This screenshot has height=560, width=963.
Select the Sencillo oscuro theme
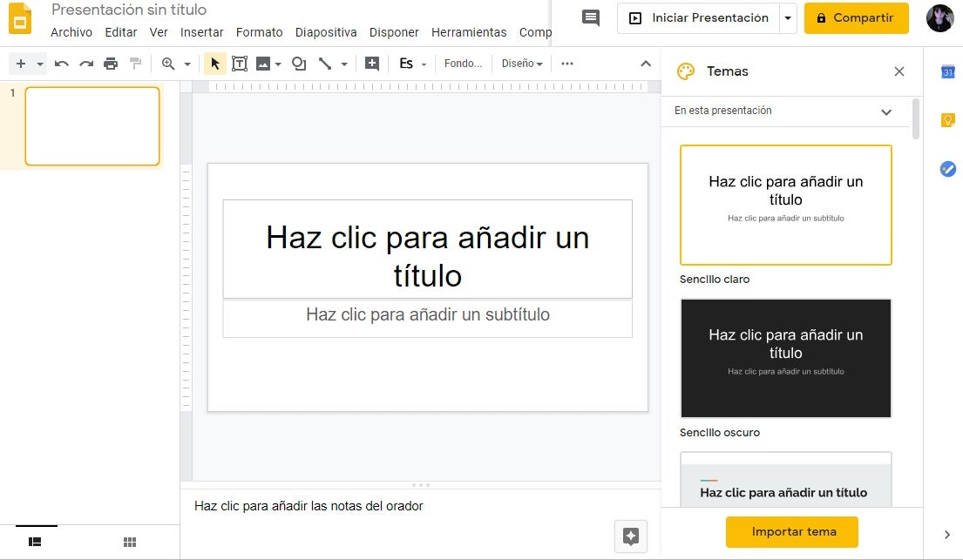click(x=785, y=358)
